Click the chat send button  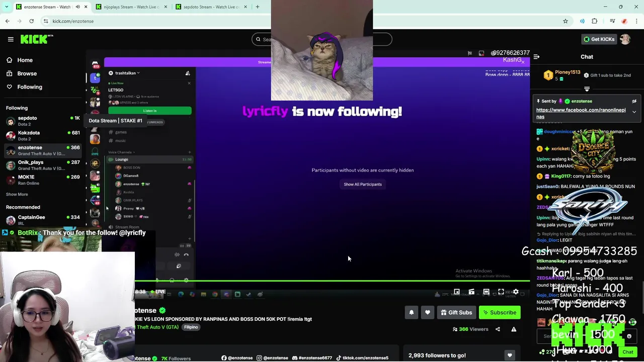click(x=628, y=352)
